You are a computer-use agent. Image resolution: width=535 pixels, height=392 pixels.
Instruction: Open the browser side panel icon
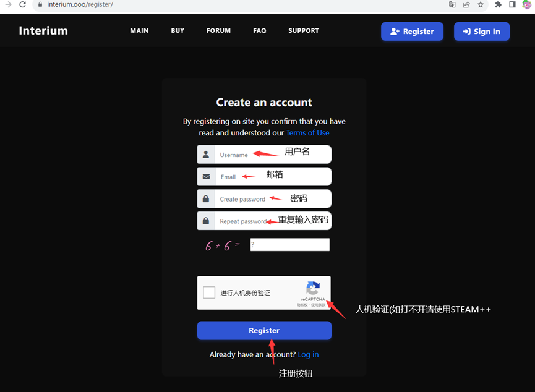(x=512, y=4)
